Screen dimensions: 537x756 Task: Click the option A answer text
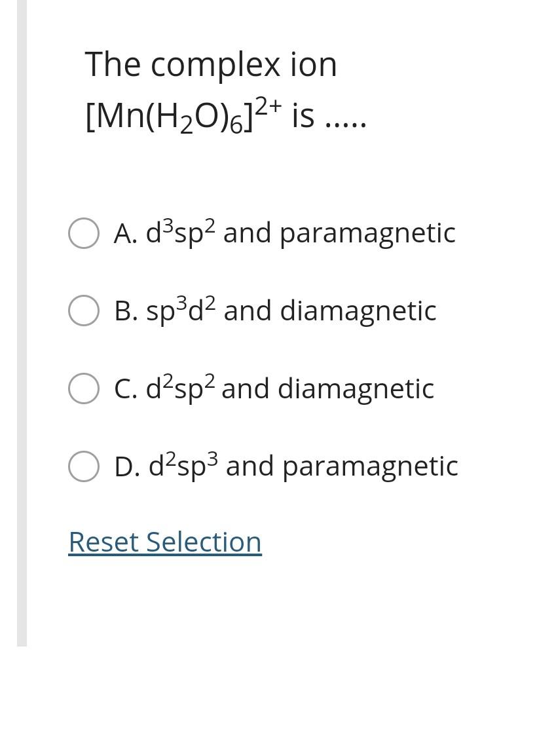(x=285, y=233)
